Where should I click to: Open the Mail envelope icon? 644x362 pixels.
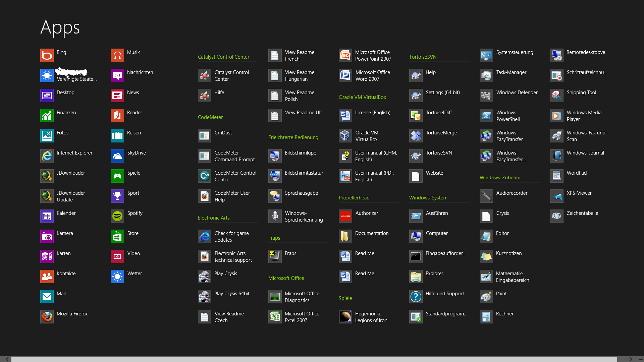(x=47, y=297)
